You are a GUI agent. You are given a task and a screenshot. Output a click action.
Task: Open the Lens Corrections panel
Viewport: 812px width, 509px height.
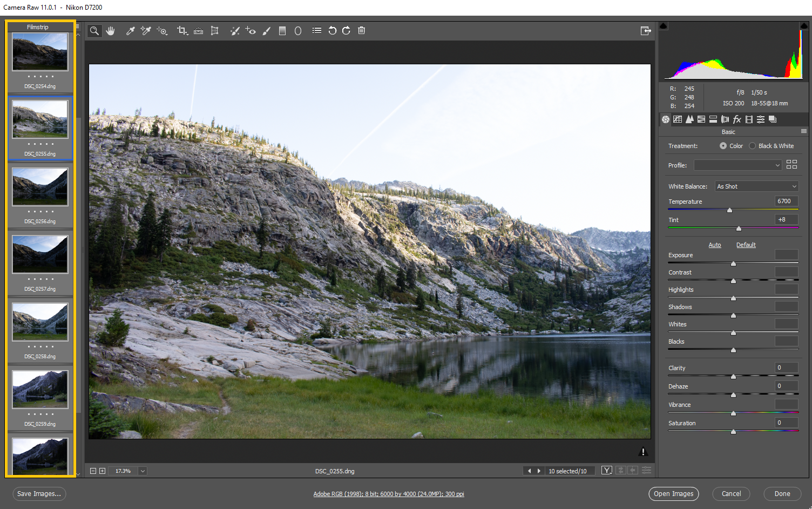[x=724, y=119]
